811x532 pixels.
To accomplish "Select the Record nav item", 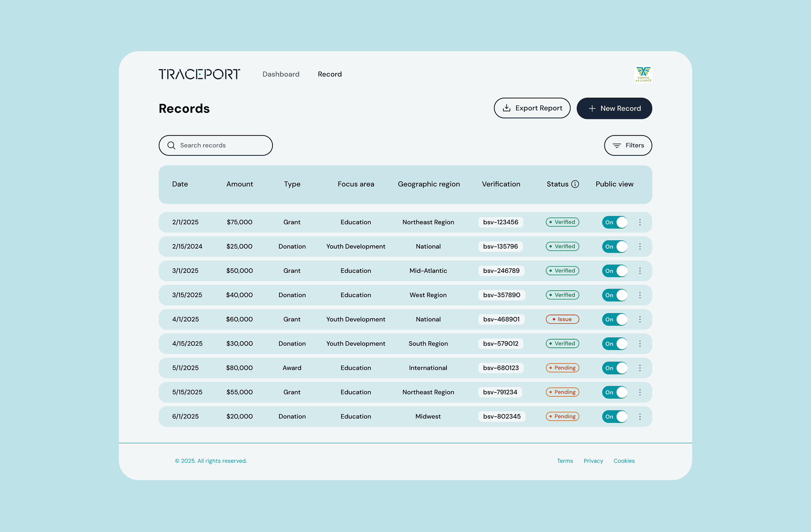I will click(x=330, y=74).
